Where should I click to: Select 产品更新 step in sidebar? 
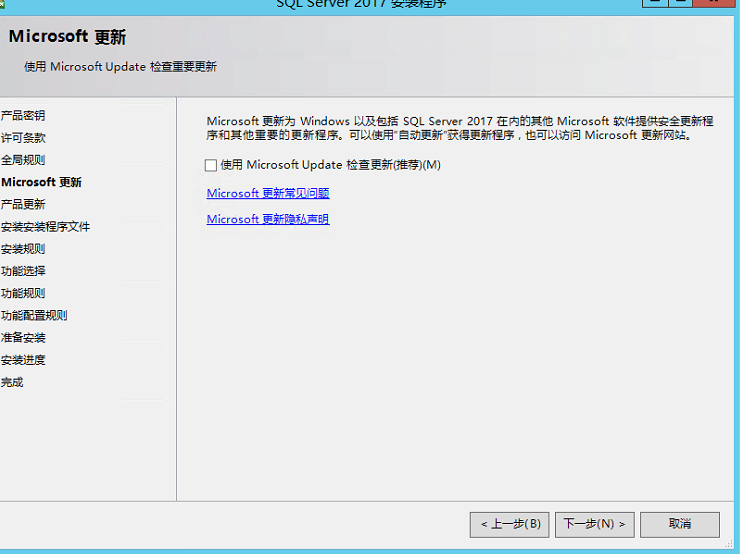[x=23, y=204]
